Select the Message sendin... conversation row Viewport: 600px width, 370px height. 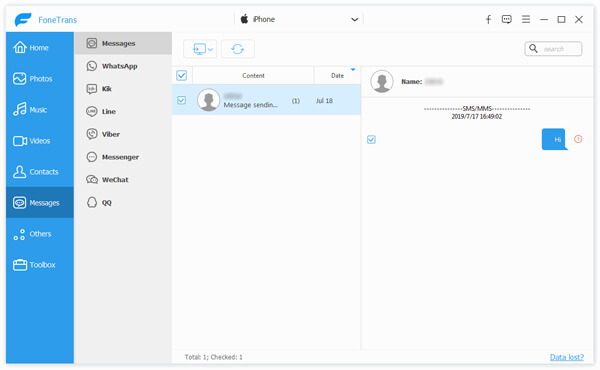pos(266,100)
